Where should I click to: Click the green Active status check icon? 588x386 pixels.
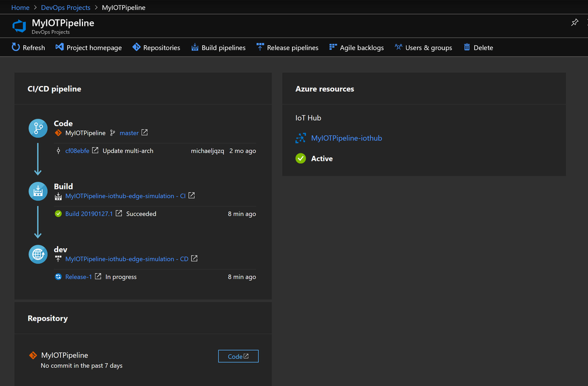(x=301, y=158)
